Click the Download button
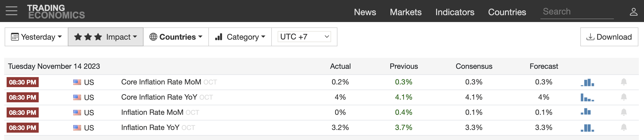 click(x=609, y=37)
